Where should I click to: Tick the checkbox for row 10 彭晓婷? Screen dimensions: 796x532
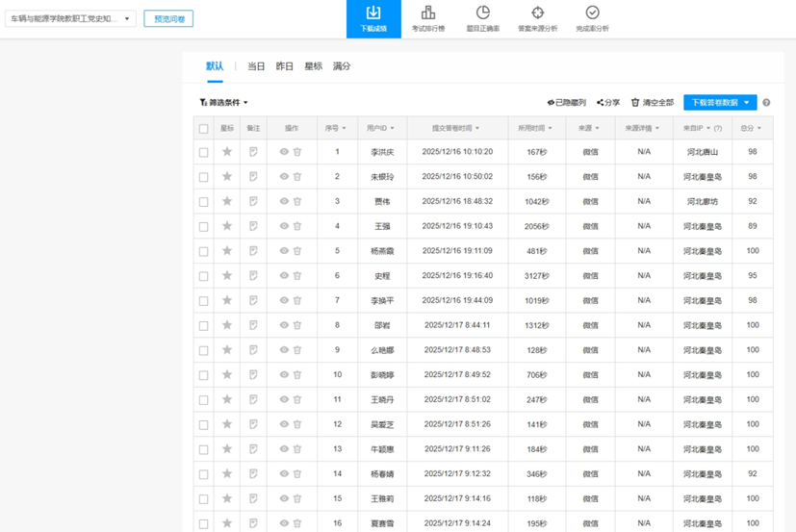click(203, 375)
